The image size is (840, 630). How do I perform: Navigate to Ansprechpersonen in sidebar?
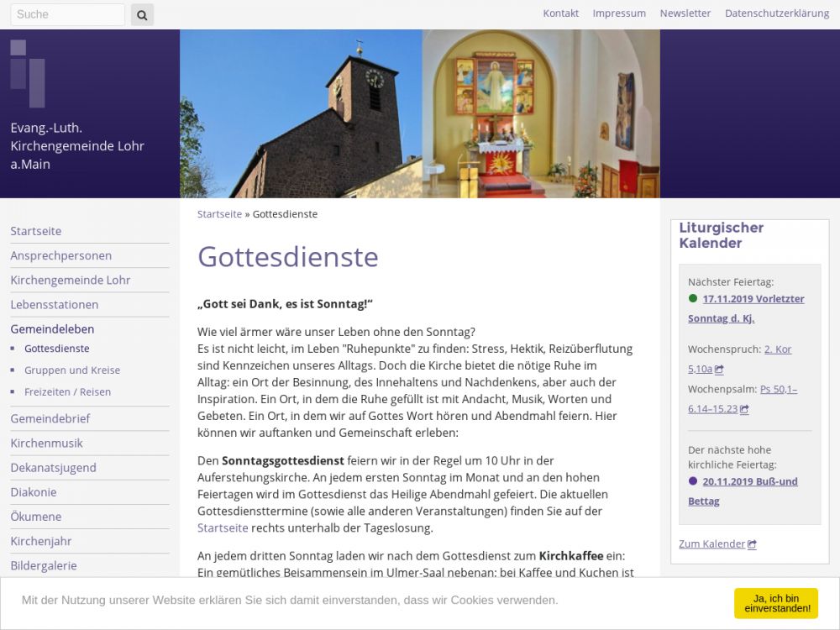tap(60, 255)
